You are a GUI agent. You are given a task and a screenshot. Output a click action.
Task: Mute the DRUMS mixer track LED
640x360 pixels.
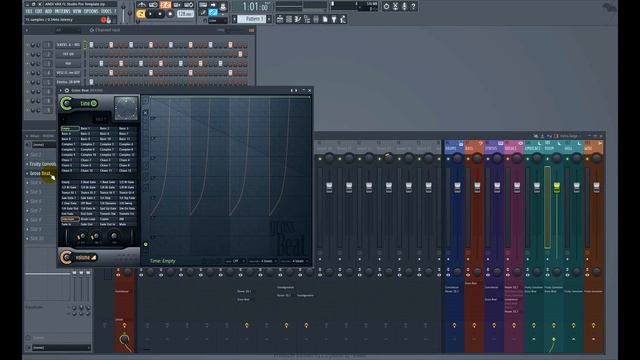(x=448, y=159)
